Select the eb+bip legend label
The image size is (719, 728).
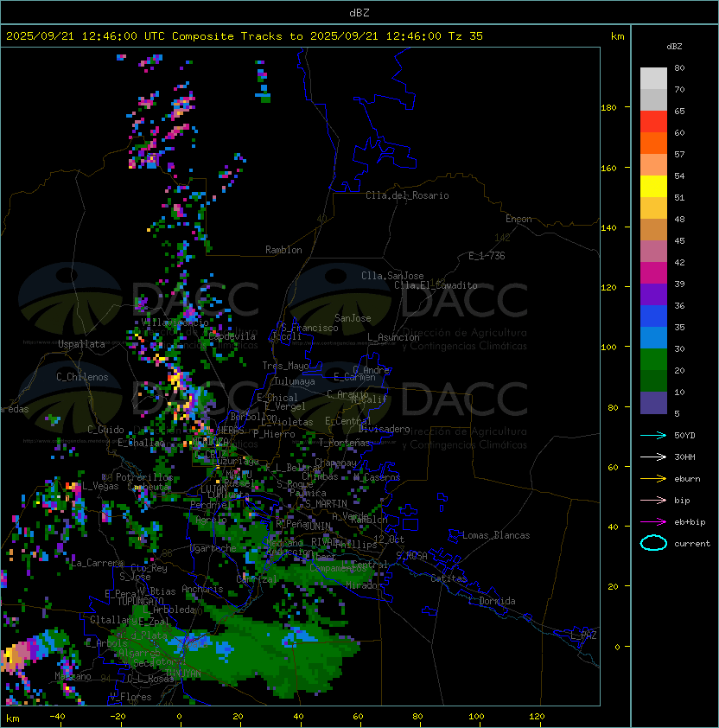[690, 522]
